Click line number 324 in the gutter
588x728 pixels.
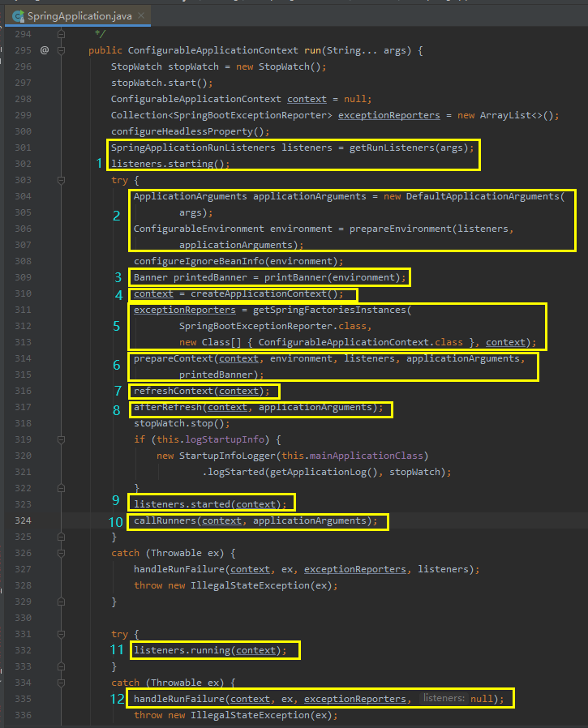[23, 520]
